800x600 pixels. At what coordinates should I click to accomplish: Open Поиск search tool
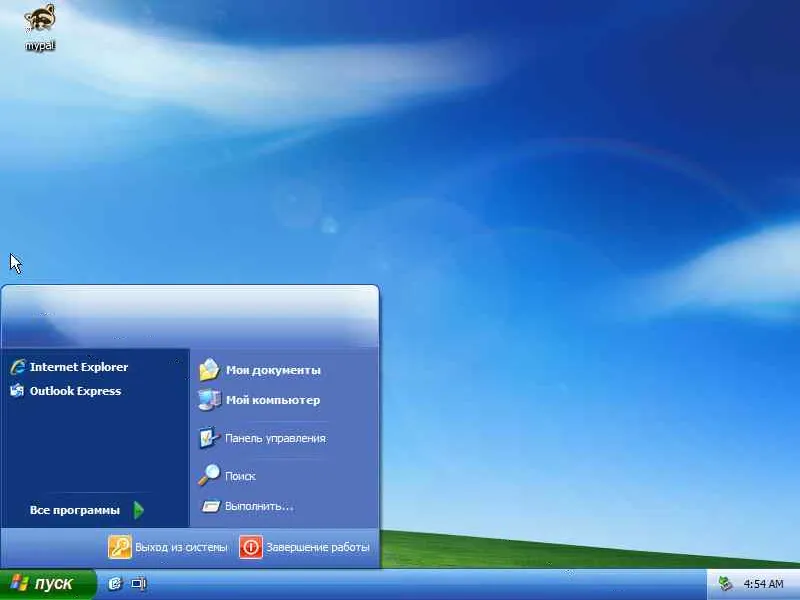[227, 476]
